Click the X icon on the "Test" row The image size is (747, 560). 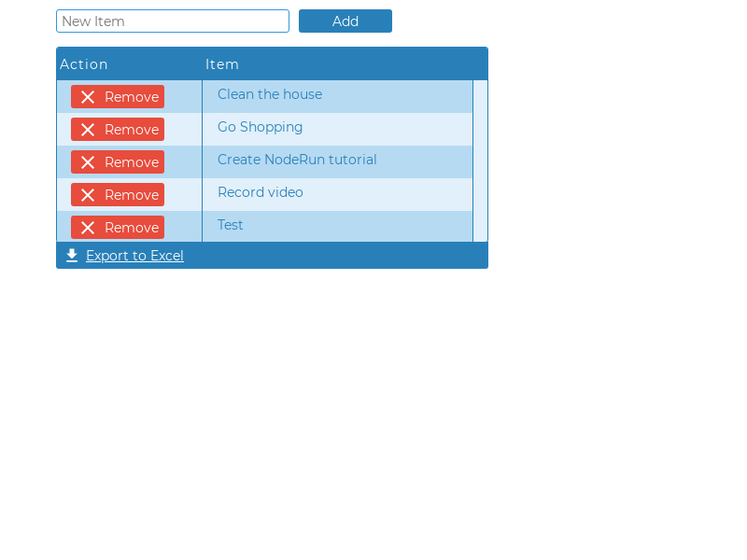[90, 227]
